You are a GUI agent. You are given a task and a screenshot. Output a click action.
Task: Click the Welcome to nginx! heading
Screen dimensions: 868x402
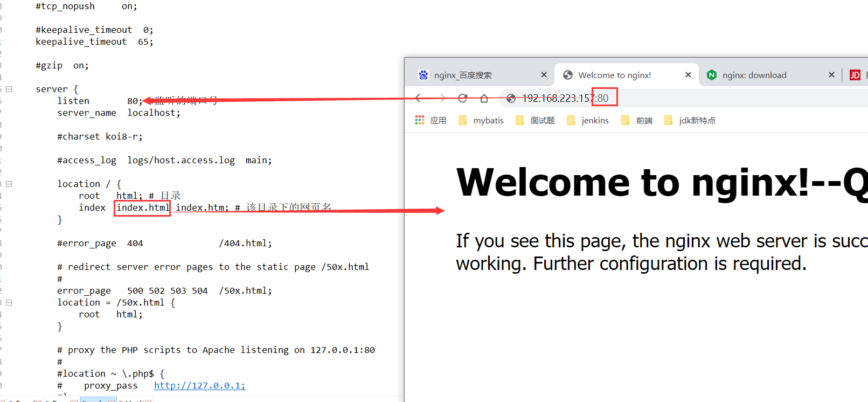tap(662, 183)
